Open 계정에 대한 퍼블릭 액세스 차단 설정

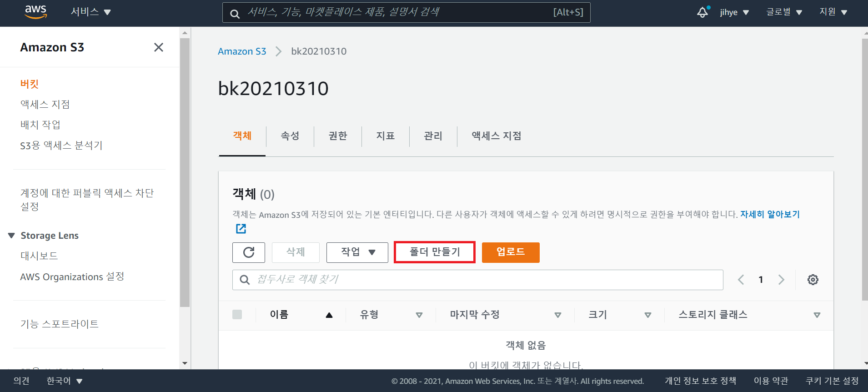[87, 200]
